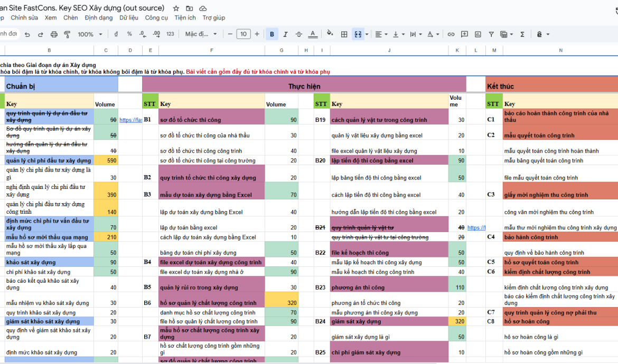This screenshot has height=364, width=618.
Task: Open the horizontal align dropdown
Action: click(381, 34)
